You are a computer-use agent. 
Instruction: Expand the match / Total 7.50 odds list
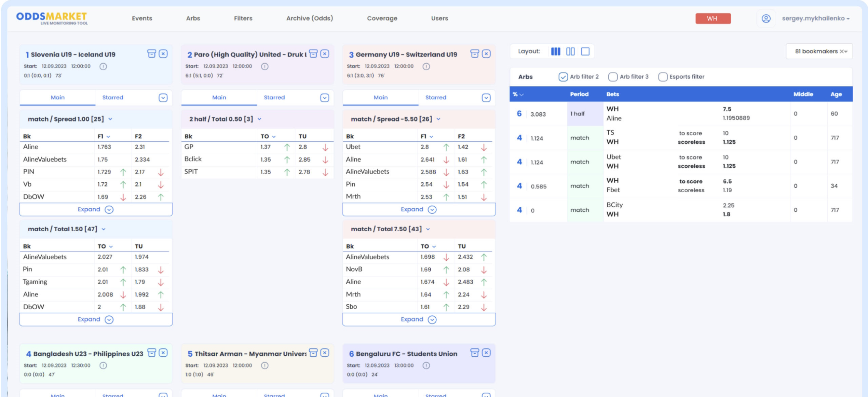[418, 319]
